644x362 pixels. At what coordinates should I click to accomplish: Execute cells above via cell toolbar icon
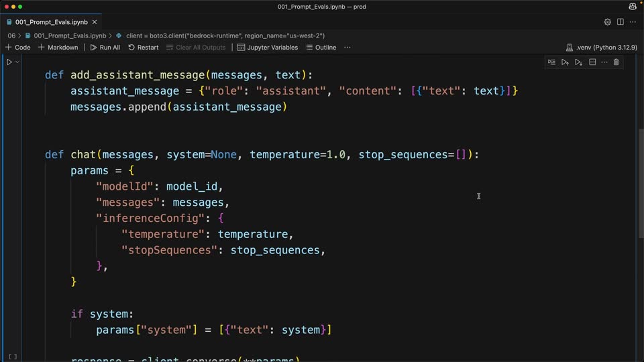pyautogui.click(x=565, y=62)
